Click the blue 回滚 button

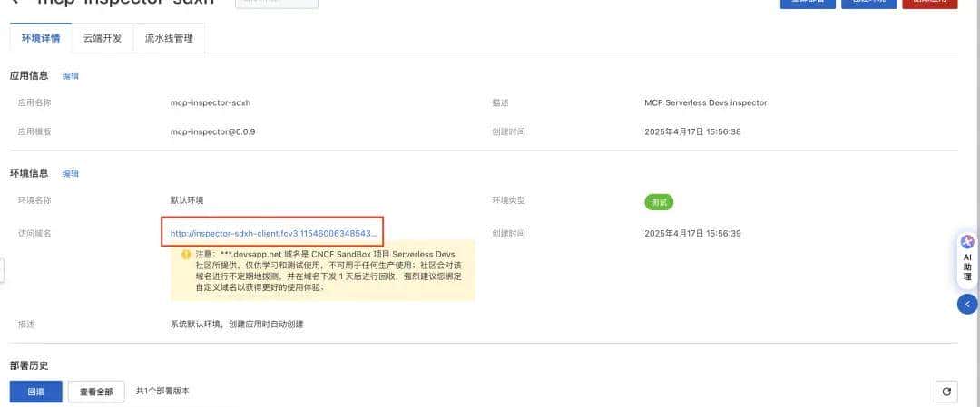click(x=35, y=392)
